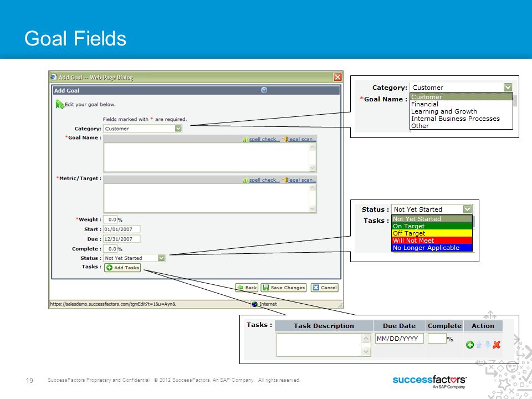Click the move task up arrow icon

click(x=479, y=345)
